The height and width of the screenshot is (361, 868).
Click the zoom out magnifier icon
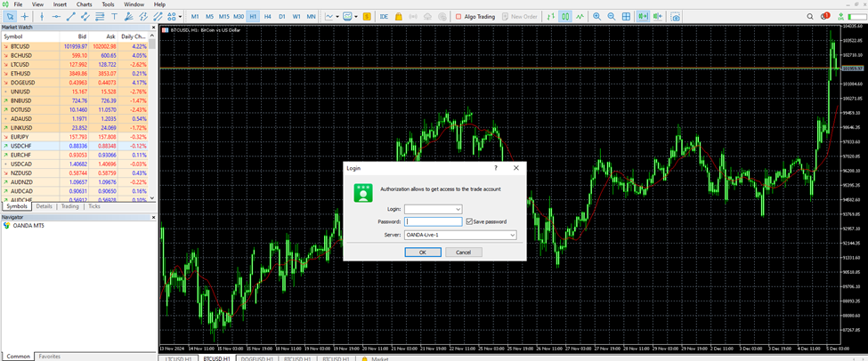point(611,17)
